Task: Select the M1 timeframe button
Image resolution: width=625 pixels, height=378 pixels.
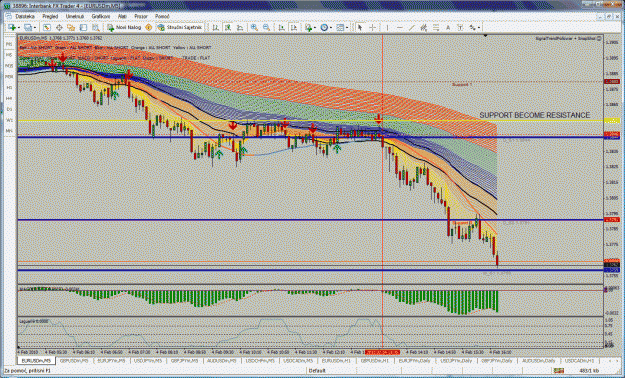Action: pyautogui.click(x=9, y=44)
